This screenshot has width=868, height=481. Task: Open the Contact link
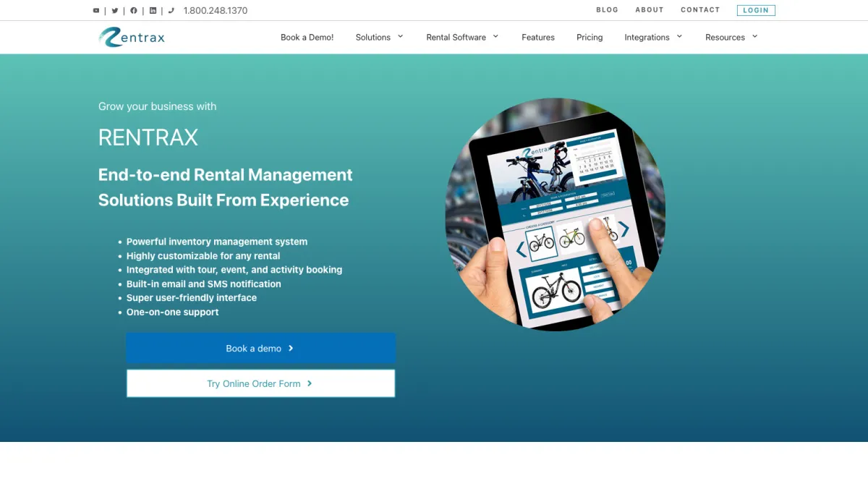[700, 10]
